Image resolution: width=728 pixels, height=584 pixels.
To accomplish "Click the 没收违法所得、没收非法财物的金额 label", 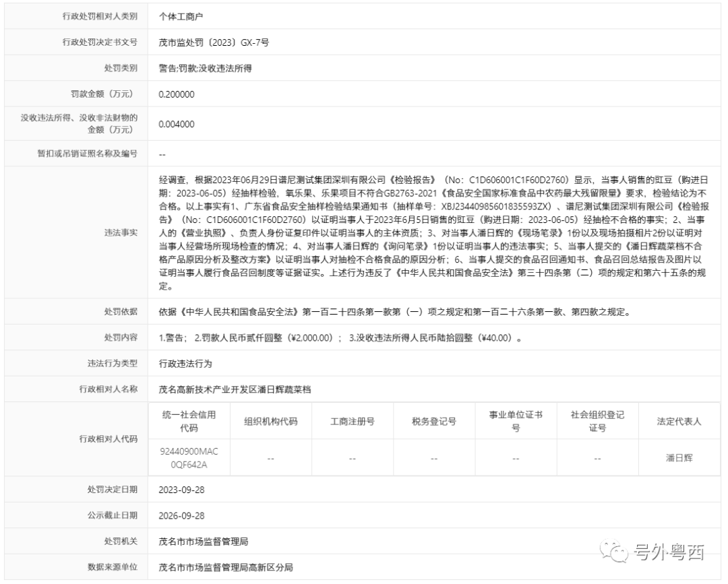I will (x=79, y=124).
